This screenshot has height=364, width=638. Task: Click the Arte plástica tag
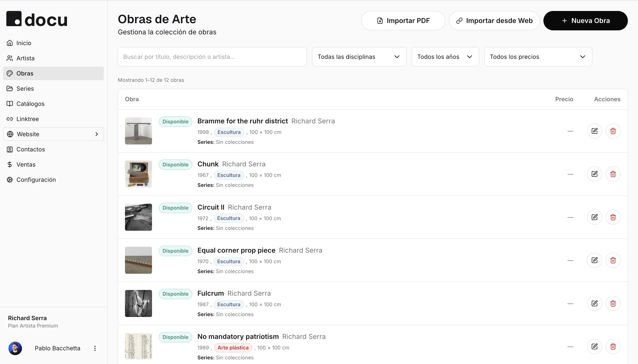pyautogui.click(x=233, y=348)
